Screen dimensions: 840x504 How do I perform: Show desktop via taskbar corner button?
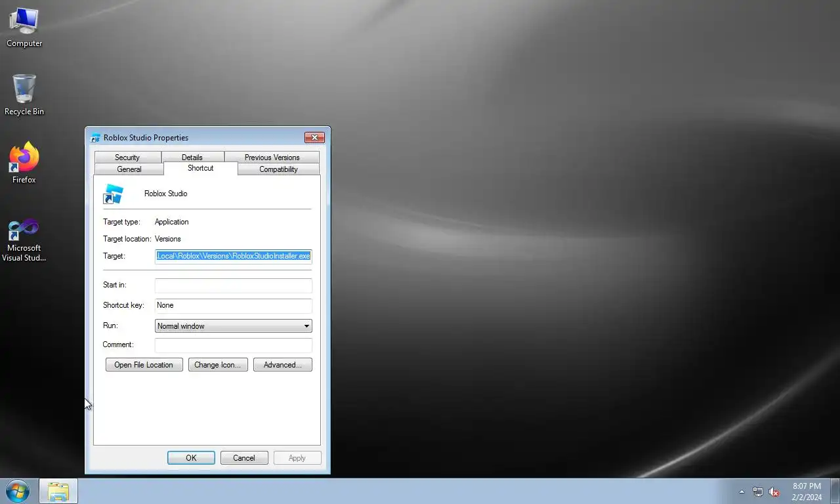pyautogui.click(x=835, y=491)
